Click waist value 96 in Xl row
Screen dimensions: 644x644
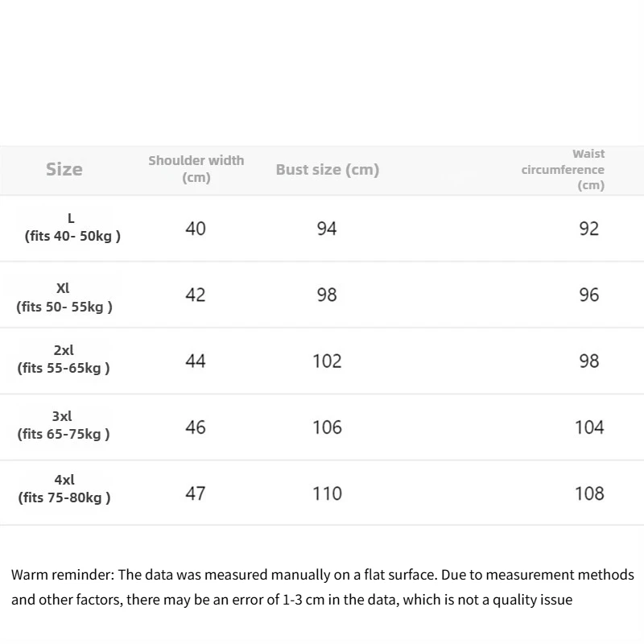589,295
